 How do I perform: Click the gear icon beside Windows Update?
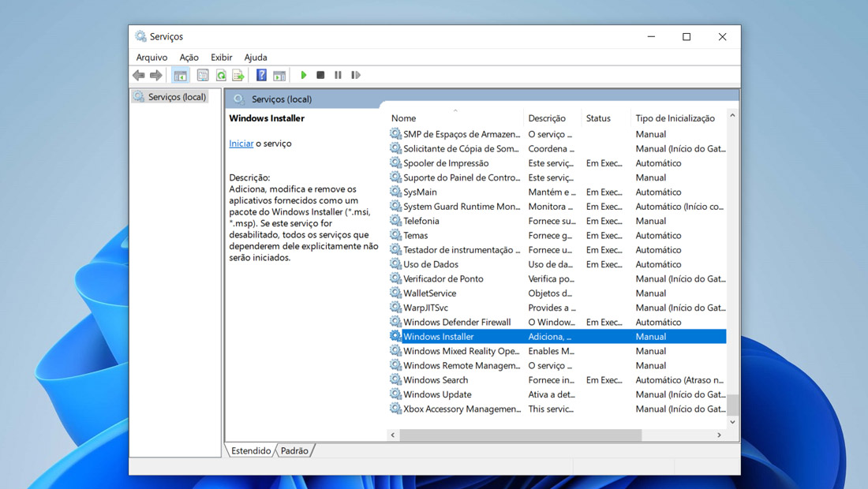coord(395,394)
